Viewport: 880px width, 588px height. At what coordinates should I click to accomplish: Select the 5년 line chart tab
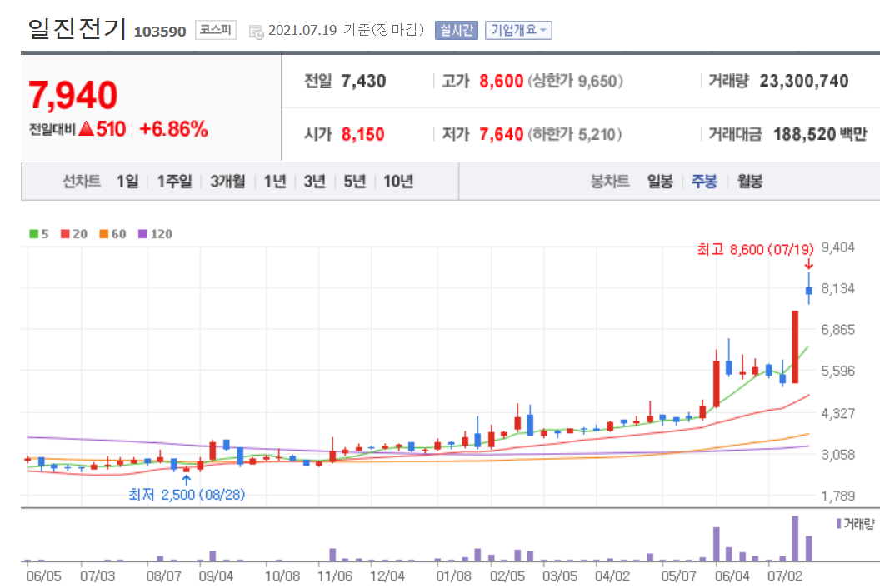coord(355,182)
